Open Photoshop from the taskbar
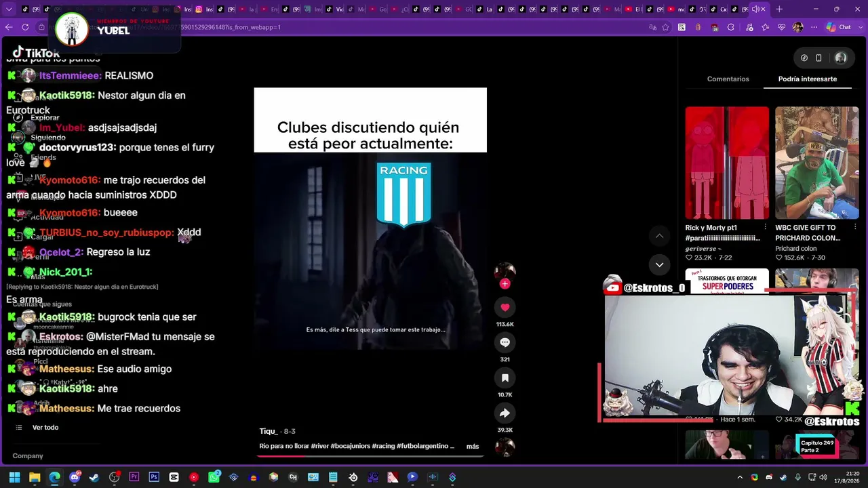This screenshot has width=868, height=488. 154,477
